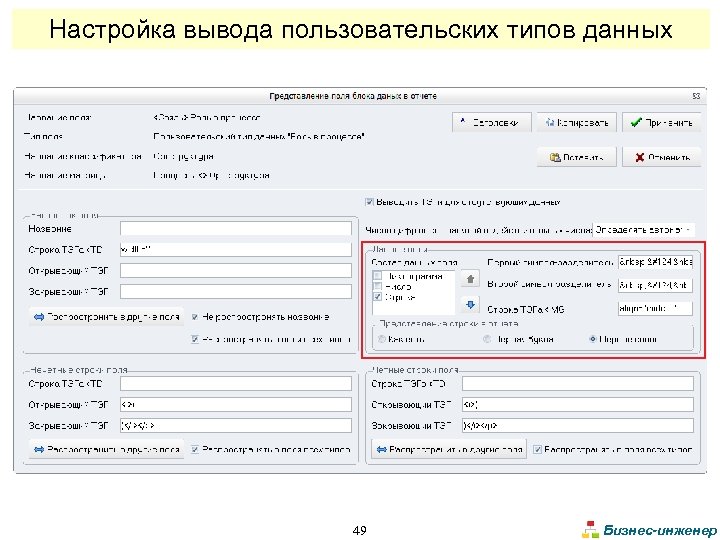This screenshot has height=540, width=720.
Task: Edit even-rows Строка ТЭГа <TD field
Action: coord(578,383)
